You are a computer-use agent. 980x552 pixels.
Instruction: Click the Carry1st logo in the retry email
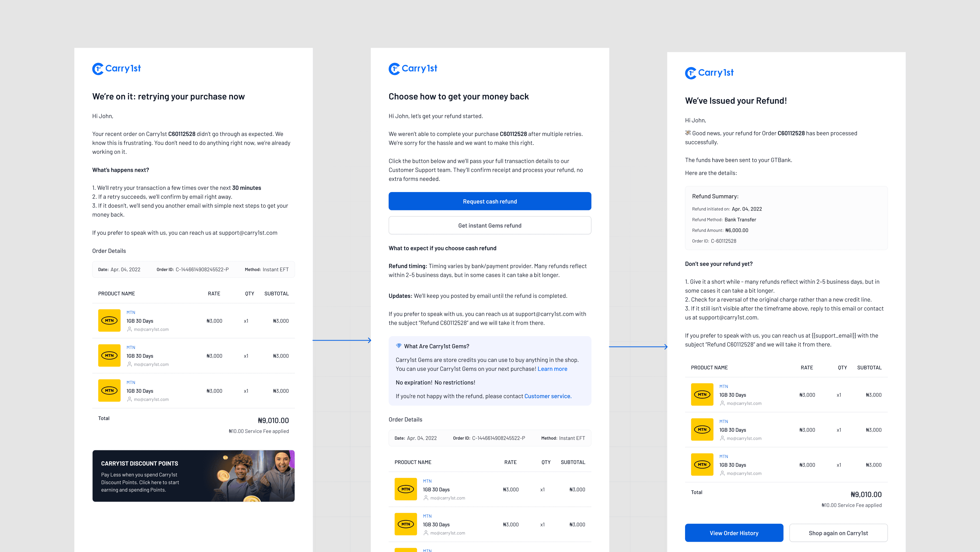click(116, 68)
